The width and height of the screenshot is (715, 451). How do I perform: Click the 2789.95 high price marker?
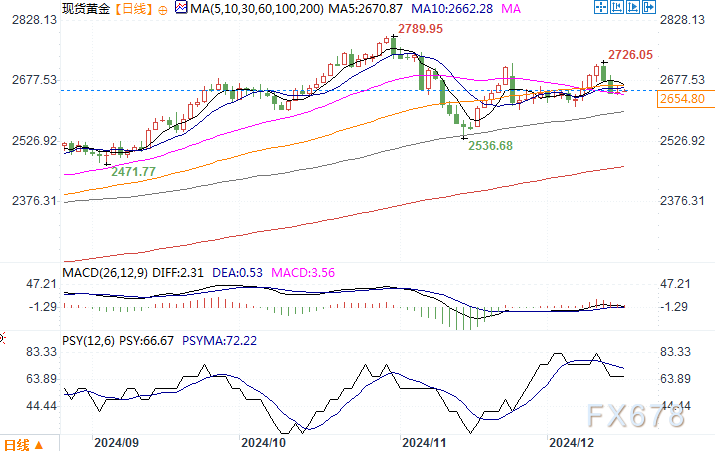420,29
